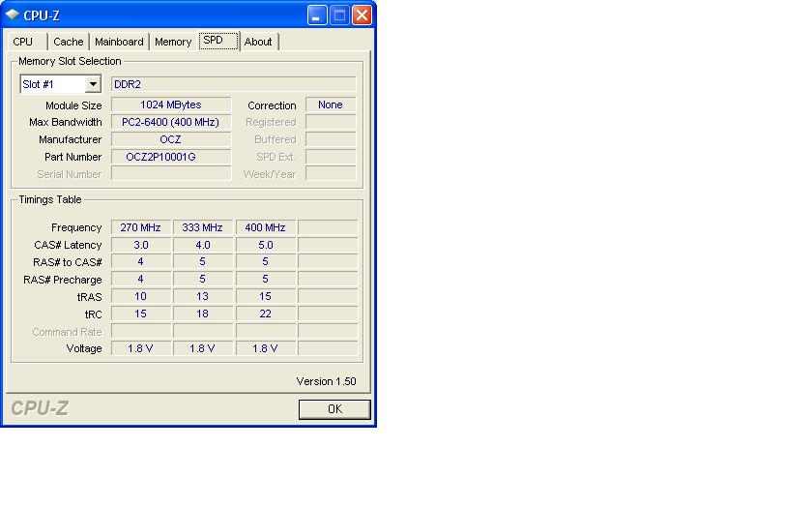Click the RAS# Precharge label
The height and width of the screenshot is (508, 812).
63,280
